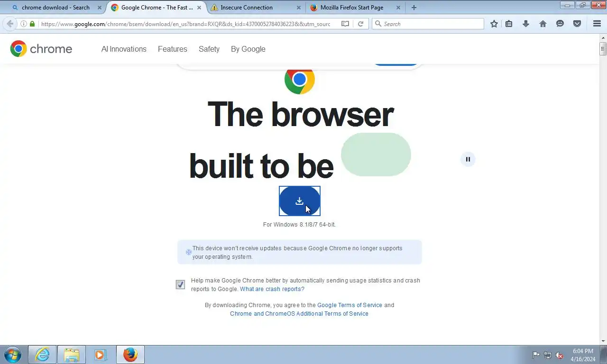This screenshot has height=364, width=607.
Task: Pause the headline animation
Action: [x=468, y=159]
